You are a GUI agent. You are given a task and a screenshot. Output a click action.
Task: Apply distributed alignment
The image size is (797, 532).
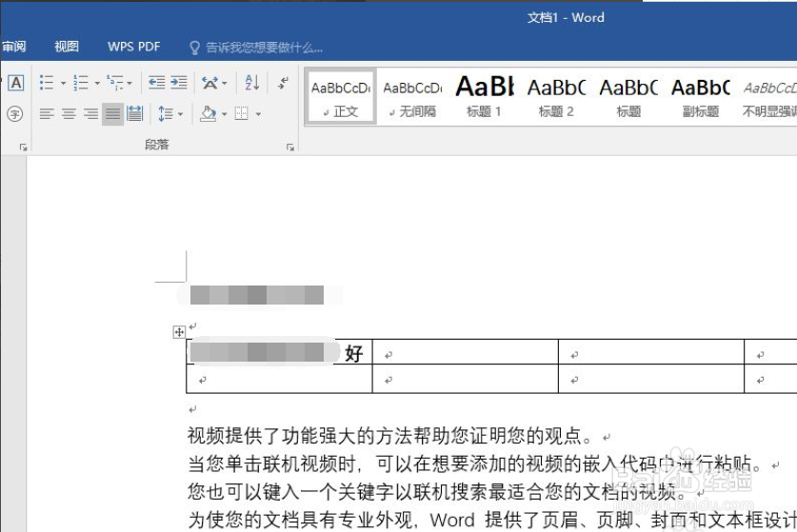tap(134, 113)
